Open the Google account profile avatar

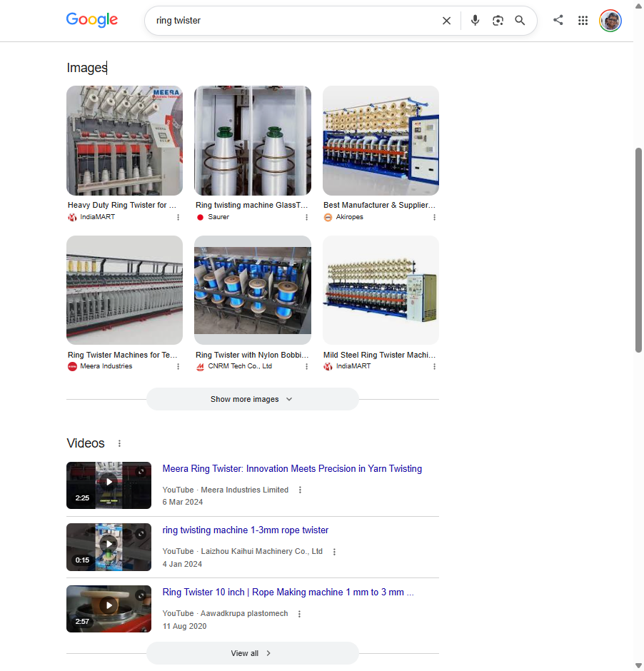point(610,21)
